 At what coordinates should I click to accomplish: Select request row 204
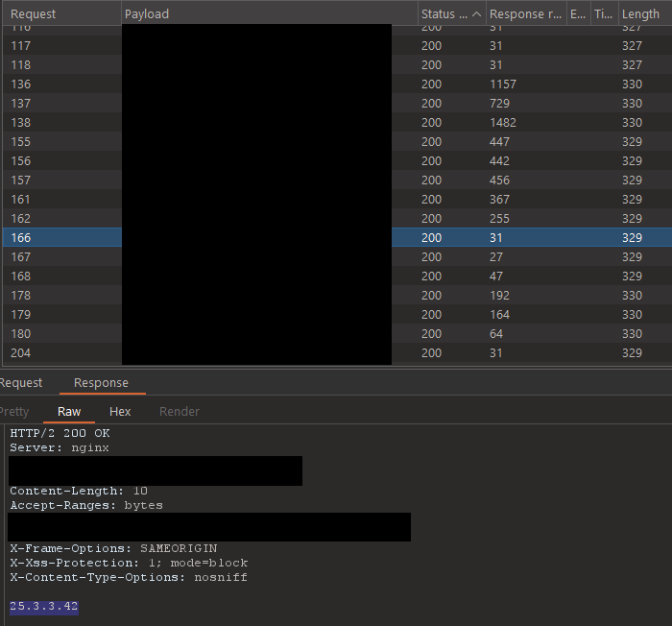pos(337,353)
